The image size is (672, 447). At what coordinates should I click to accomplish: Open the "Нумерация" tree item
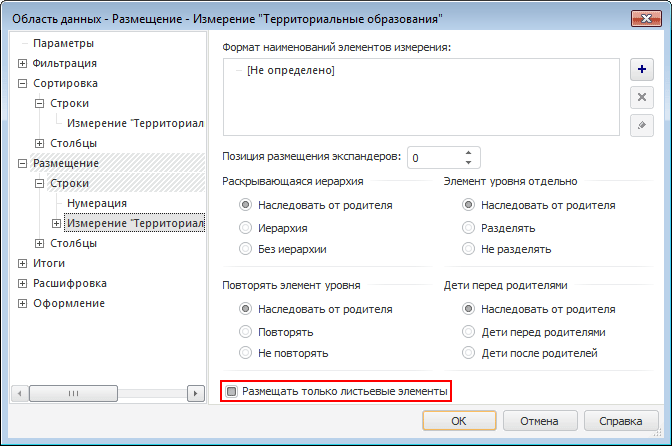click(x=97, y=203)
